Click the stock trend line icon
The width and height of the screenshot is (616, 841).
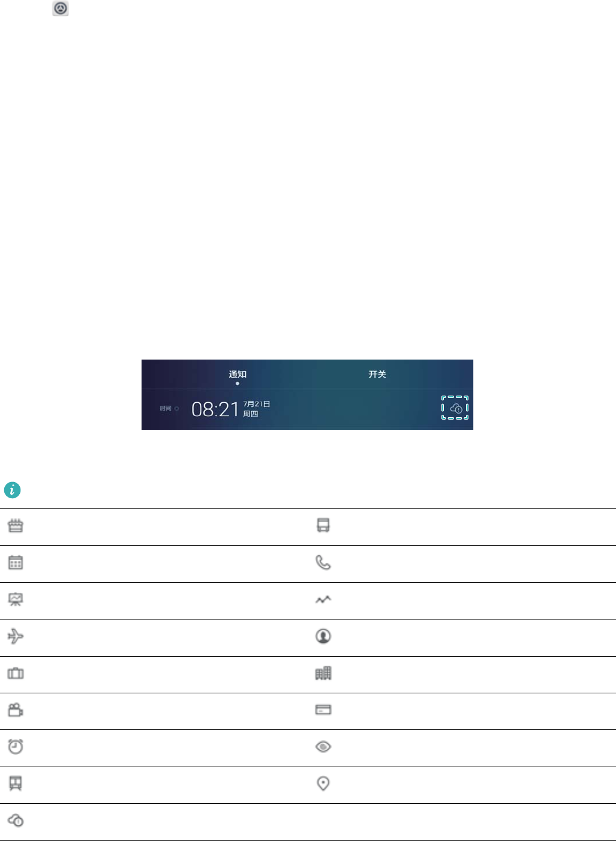click(x=323, y=600)
